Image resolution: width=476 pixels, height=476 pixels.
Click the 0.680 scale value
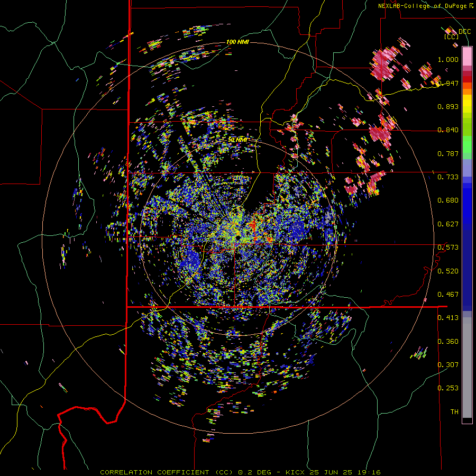coord(448,200)
